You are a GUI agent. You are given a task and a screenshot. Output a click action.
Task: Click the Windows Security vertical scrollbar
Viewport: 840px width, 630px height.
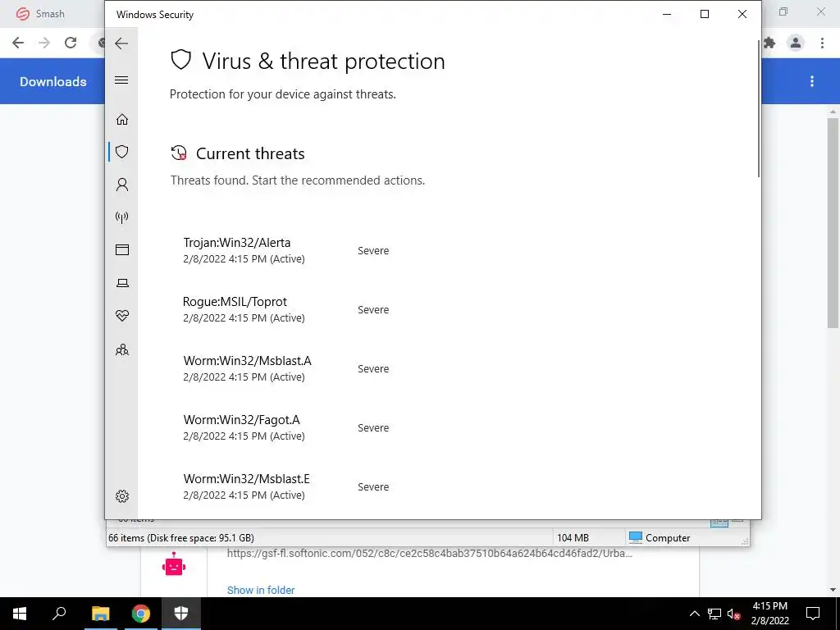759,109
